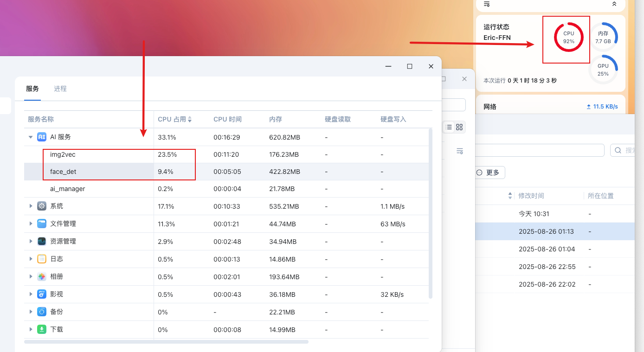Screen dimensions: 644x352
Task: Click the 修改时间 column header in file manager
Action: pyautogui.click(x=531, y=196)
